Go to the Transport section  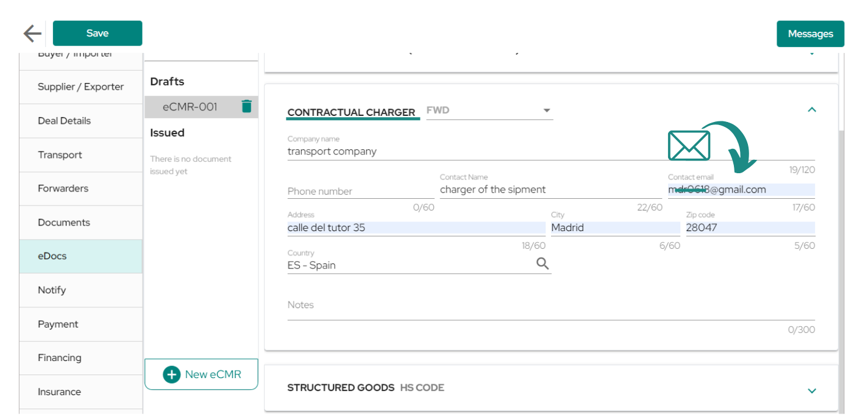[x=81, y=155]
